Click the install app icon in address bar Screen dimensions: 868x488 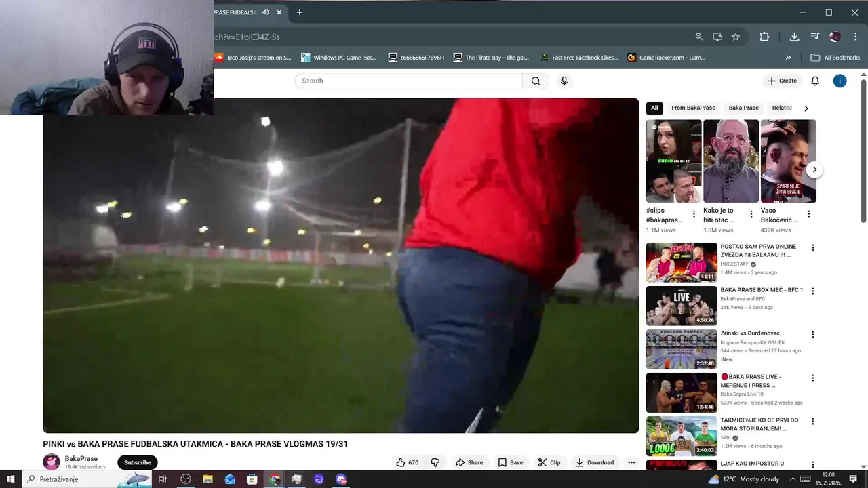717,37
